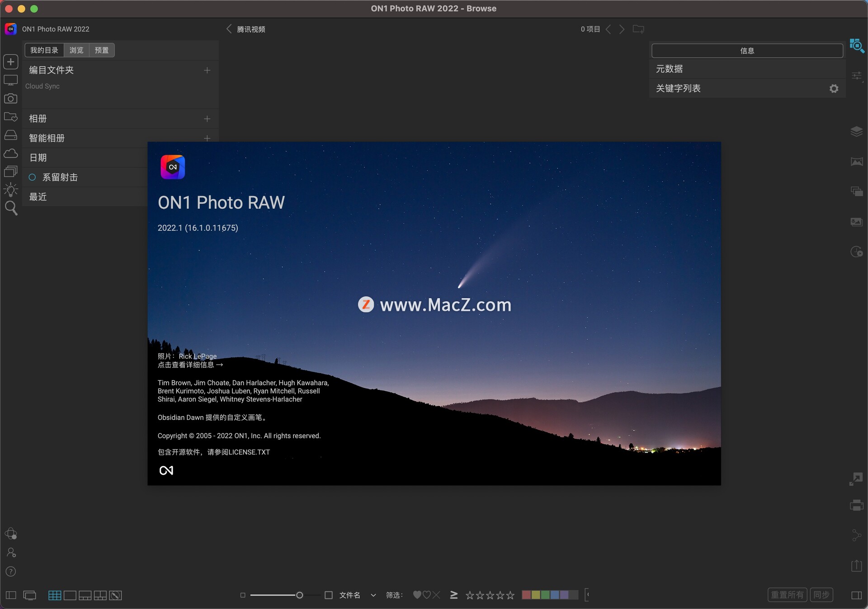This screenshot has width=868, height=609.
Task: Click the cloud sync sidebar icon
Action: (11, 154)
